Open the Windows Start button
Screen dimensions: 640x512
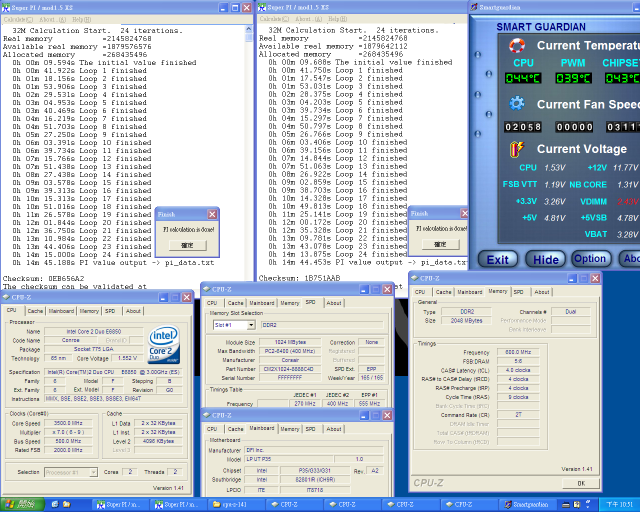click(x=22, y=505)
